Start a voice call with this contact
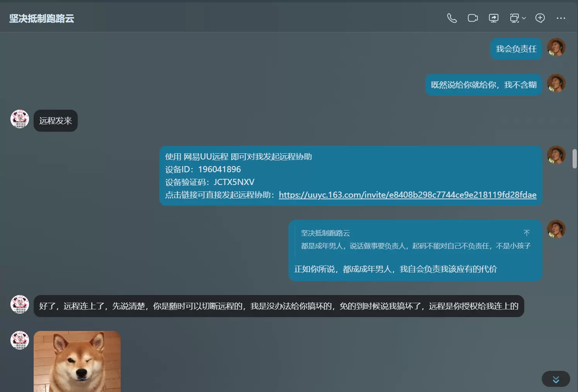 pos(452,18)
